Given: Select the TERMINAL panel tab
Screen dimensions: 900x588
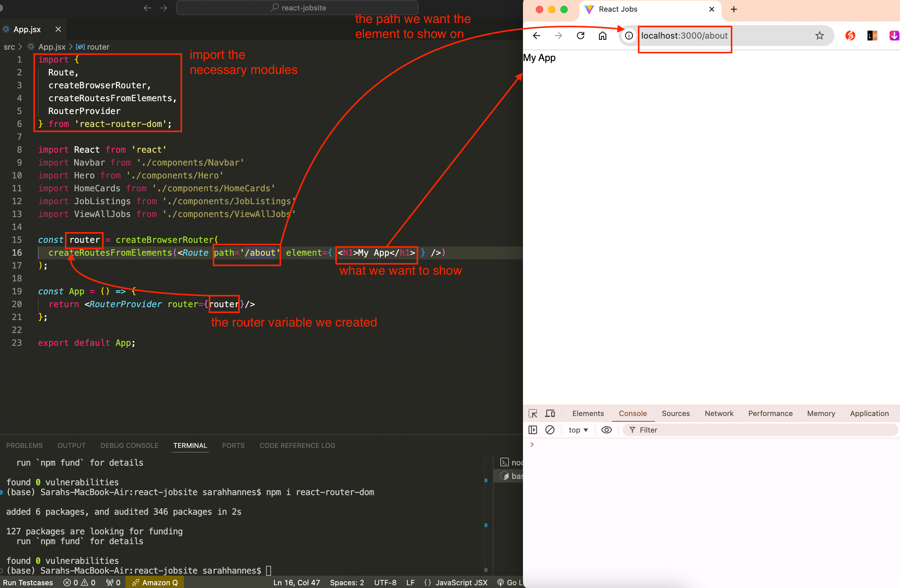Looking at the screenshot, I should coord(190,445).
